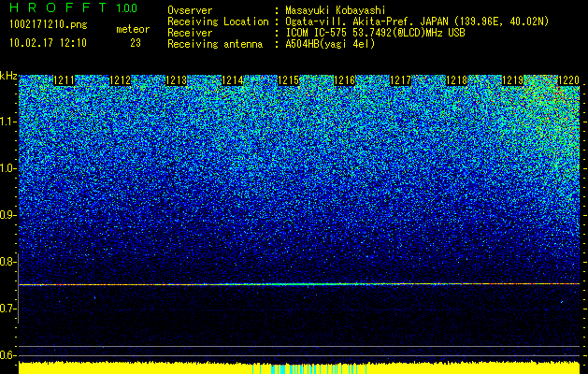Click the HROFFT program title
The height and width of the screenshot is (374, 588).
tap(57, 7)
